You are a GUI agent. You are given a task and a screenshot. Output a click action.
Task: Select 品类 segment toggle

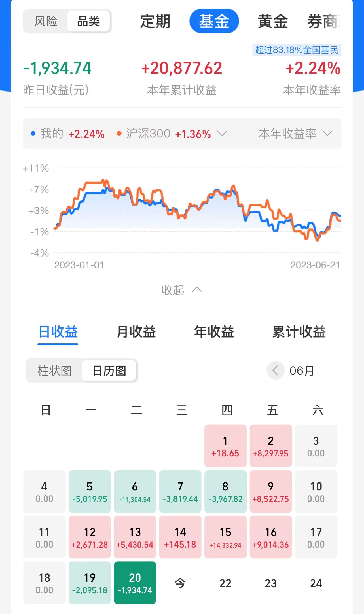point(88,21)
